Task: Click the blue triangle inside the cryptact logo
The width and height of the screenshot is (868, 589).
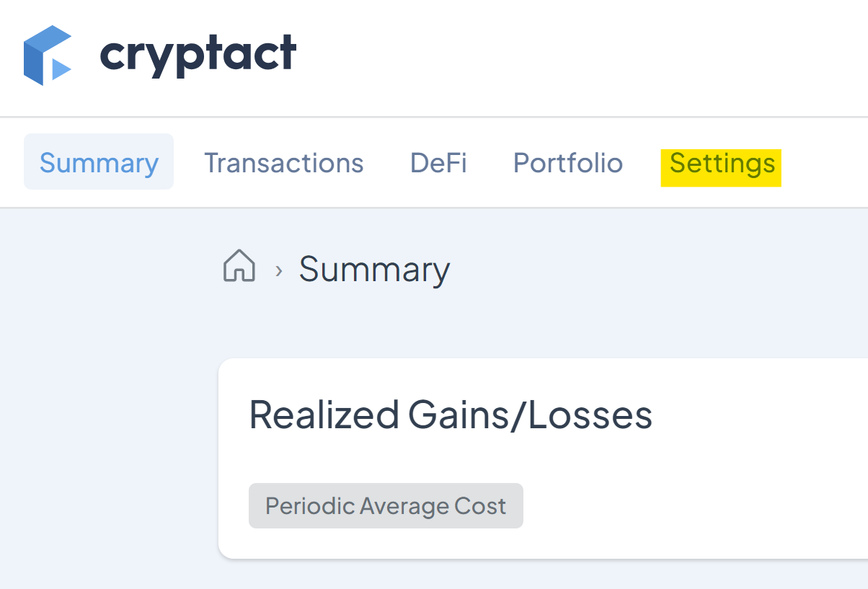Action: 61,69
